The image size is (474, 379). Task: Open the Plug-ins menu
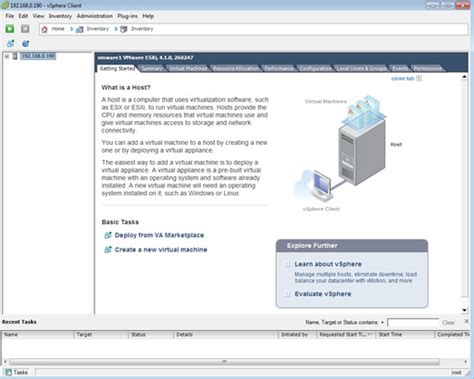coord(127,16)
